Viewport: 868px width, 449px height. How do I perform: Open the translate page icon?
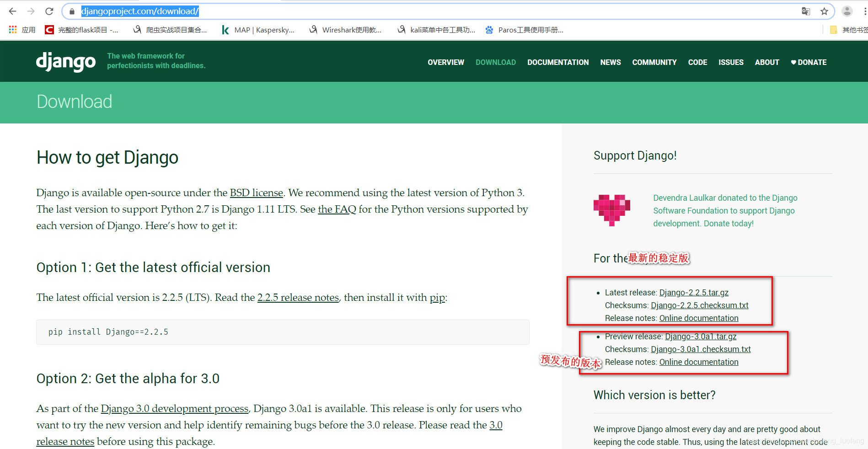[806, 11]
